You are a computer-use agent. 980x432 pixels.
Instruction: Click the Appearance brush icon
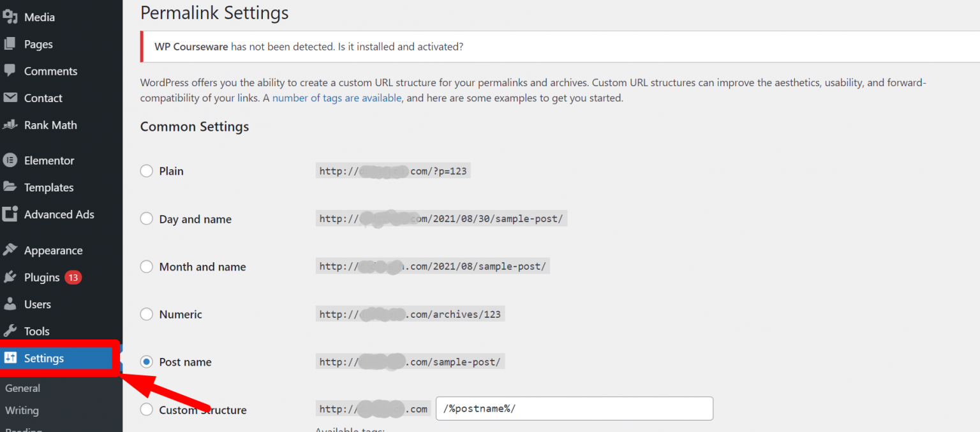(x=10, y=250)
